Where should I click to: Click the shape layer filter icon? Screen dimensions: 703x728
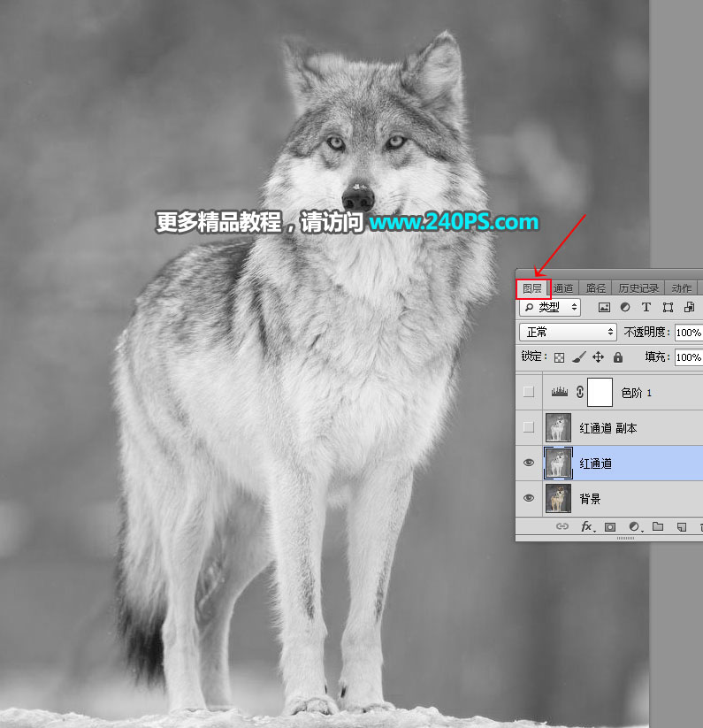point(668,307)
